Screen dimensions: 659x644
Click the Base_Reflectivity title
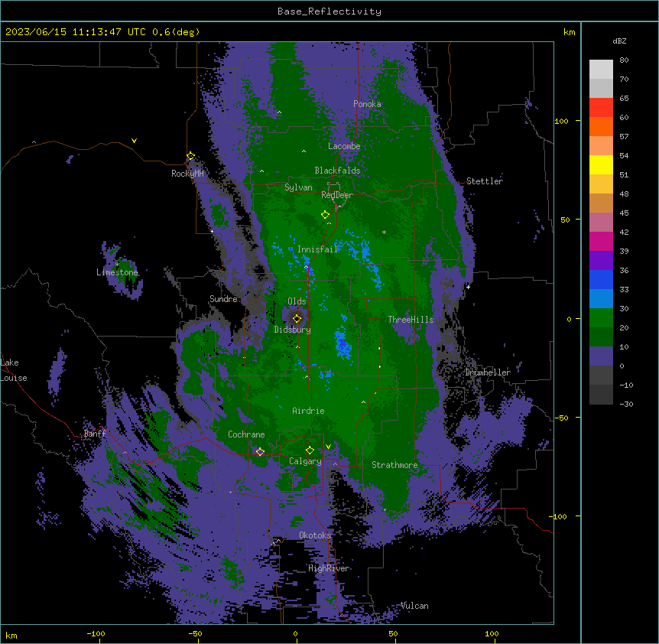click(x=329, y=11)
